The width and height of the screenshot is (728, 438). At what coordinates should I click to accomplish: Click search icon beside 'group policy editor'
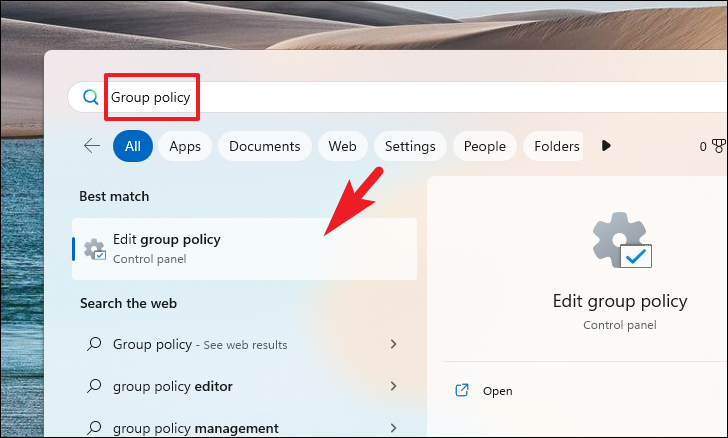[94, 386]
